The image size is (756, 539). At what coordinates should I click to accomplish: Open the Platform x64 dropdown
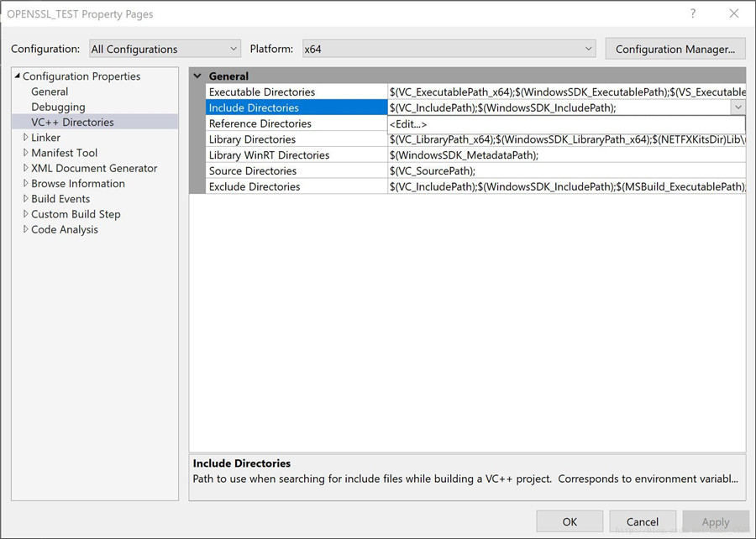(449, 49)
